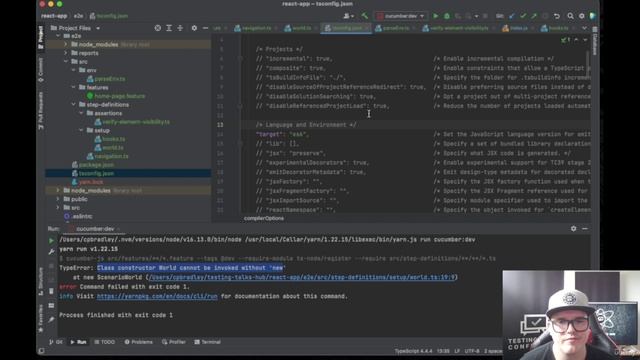The width and height of the screenshot is (640, 360).
Task: Select .eslintrc in project tree
Action: click(x=81, y=216)
